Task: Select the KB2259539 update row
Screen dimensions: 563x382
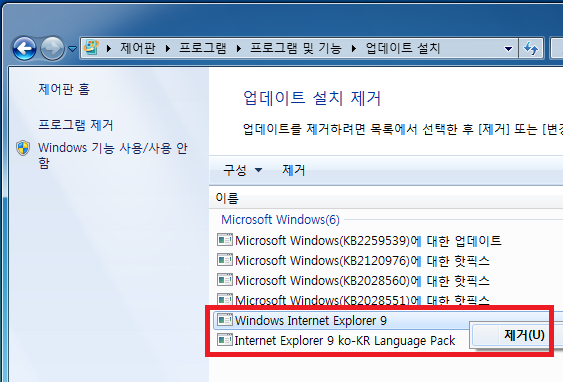Action: pos(359,240)
